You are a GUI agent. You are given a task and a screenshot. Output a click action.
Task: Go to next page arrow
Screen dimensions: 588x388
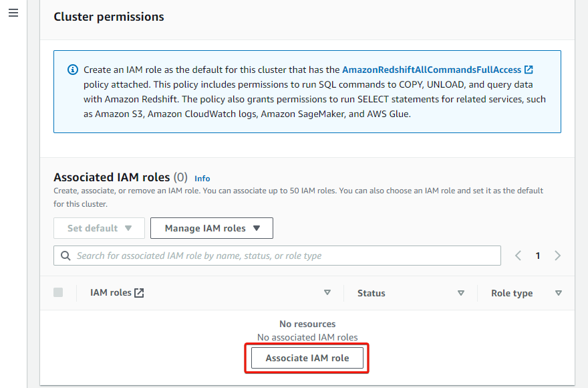point(558,256)
